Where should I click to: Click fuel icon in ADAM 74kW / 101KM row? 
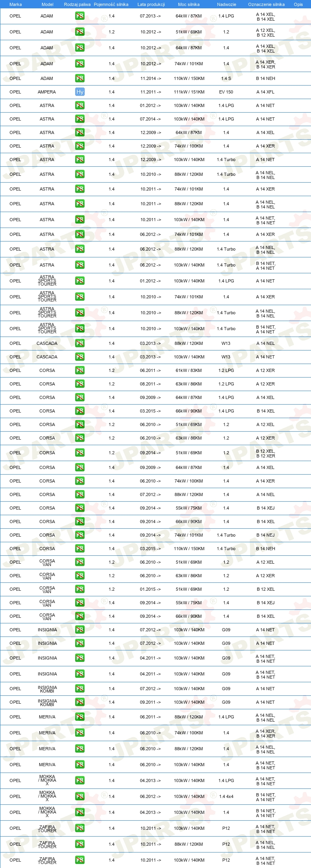pos(80,64)
